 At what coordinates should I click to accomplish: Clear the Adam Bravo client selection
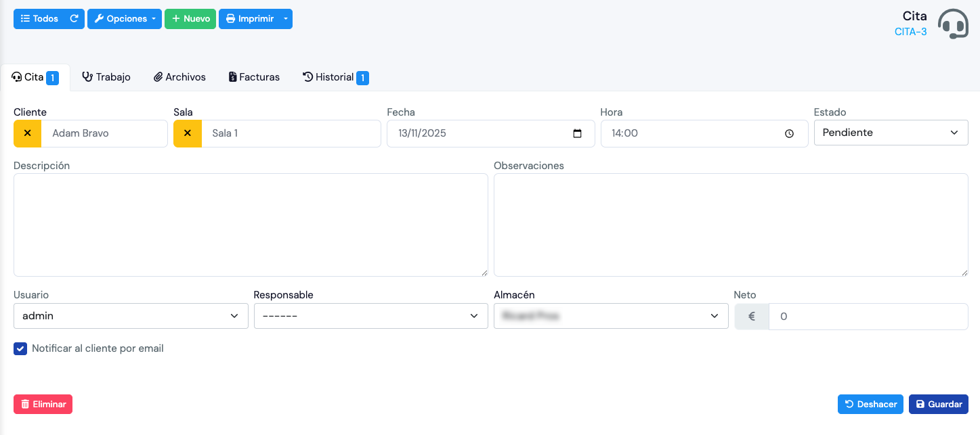click(28, 133)
